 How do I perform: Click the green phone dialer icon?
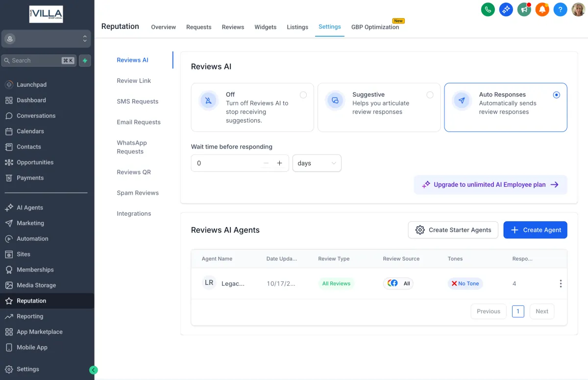click(x=488, y=9)
